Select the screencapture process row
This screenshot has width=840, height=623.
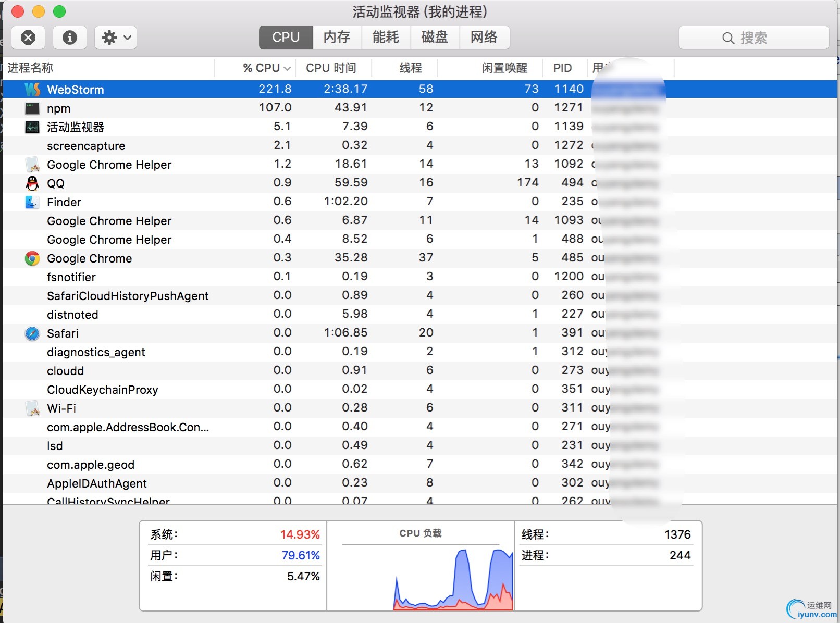(x=420, y=146)
